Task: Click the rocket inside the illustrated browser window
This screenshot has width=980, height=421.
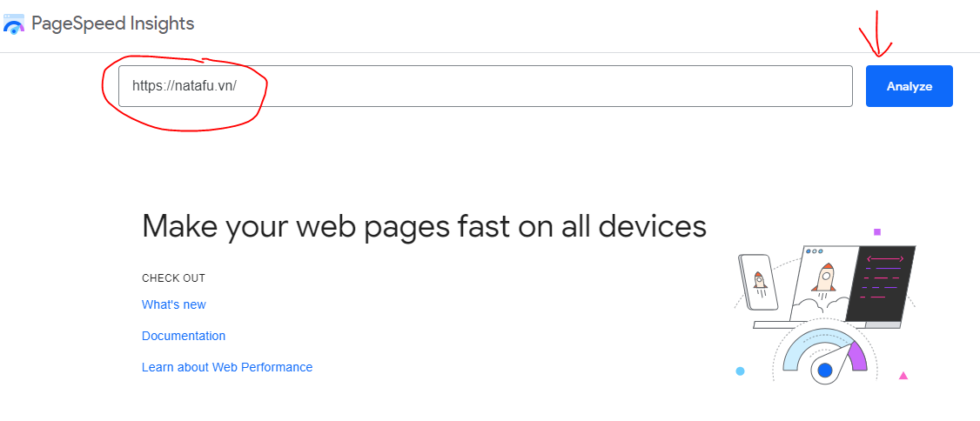Action: coord(825,277)
